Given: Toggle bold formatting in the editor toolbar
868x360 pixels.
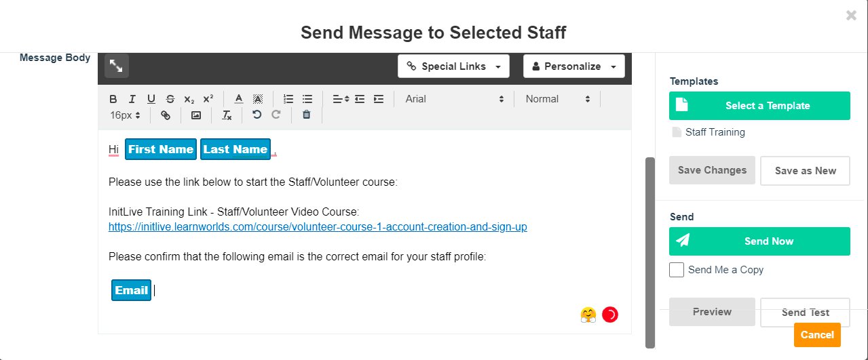Looking at the screenshot, I should click(x=113, y=99).
